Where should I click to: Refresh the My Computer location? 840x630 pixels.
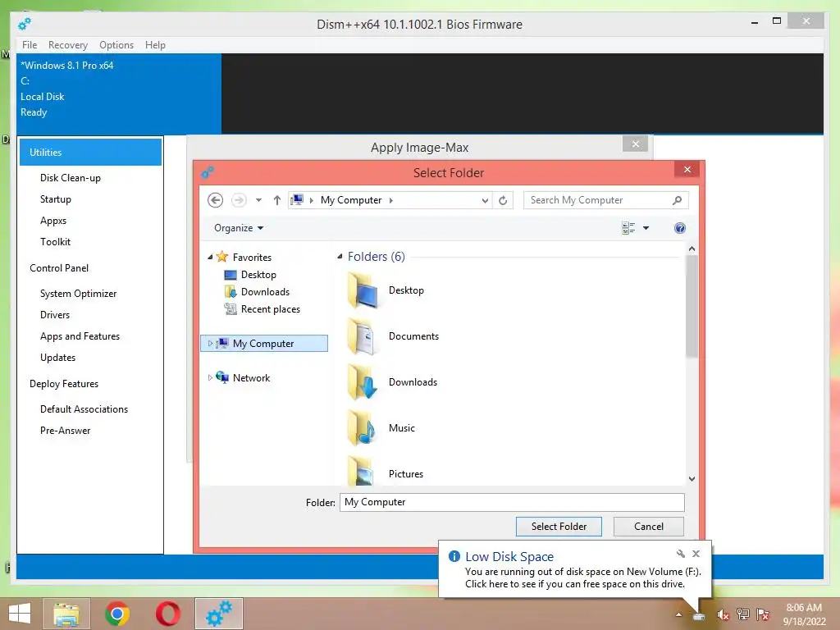[x=503, y=200]
